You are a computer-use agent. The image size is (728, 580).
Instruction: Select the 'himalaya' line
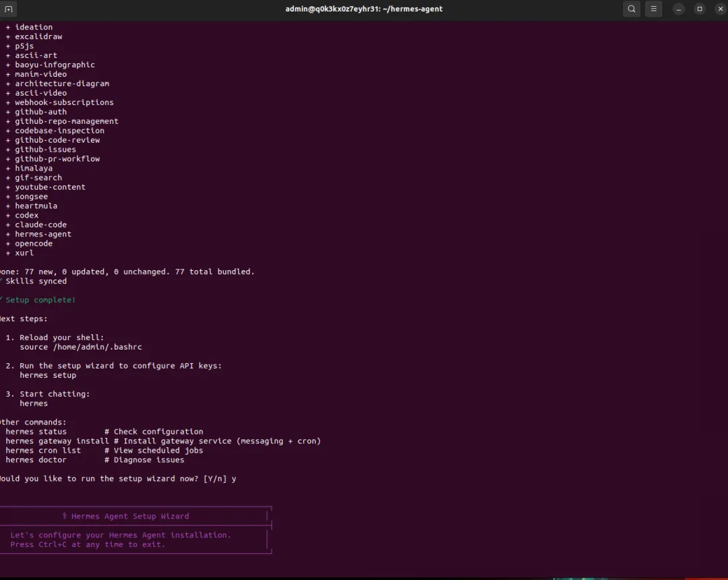(29, 168)
